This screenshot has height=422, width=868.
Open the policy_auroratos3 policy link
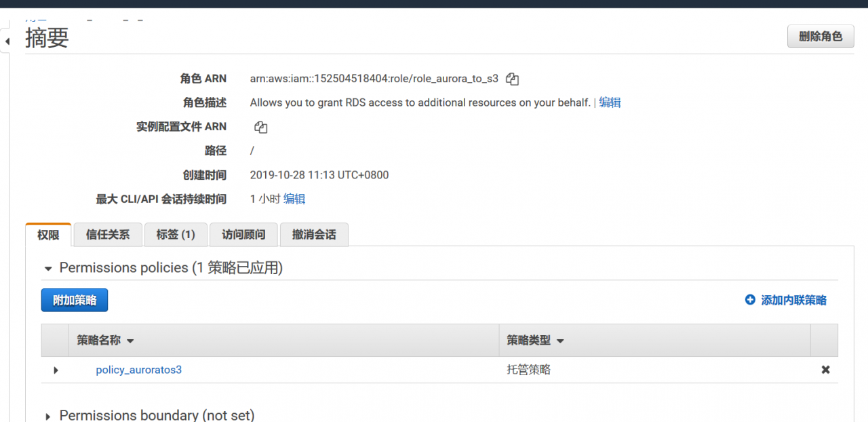(139, 370)
